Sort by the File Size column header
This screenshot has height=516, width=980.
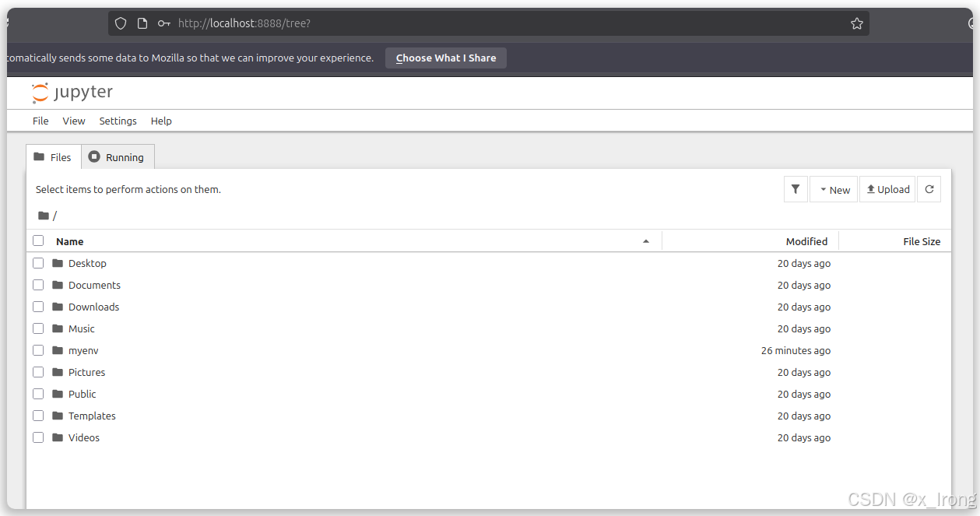(922, 241)
